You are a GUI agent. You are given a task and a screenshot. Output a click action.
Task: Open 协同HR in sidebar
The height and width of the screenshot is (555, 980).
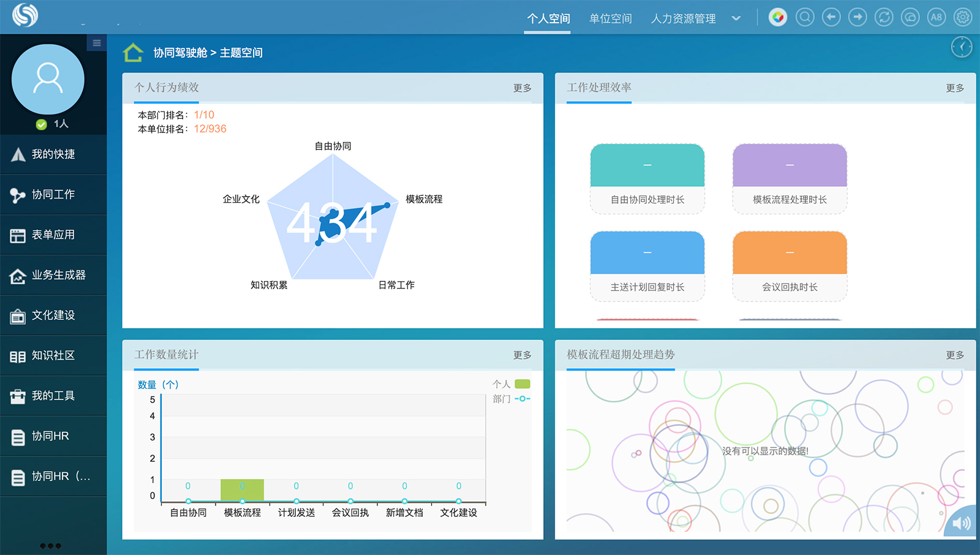(x=53, y=436)
